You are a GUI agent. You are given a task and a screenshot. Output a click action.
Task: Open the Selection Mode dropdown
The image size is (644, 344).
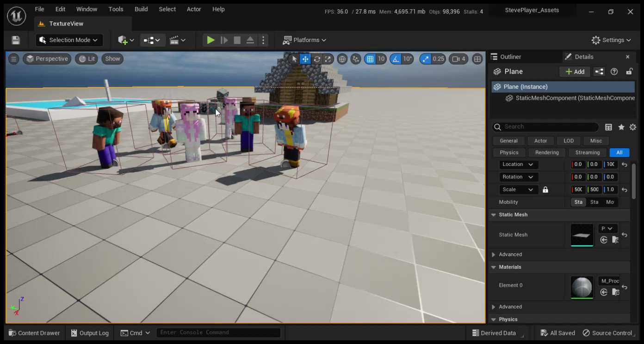tap(68, 40)
